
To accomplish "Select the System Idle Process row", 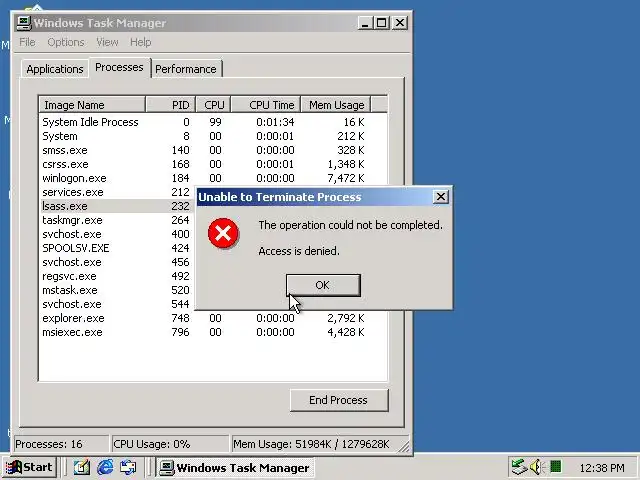I will (213, 122).
